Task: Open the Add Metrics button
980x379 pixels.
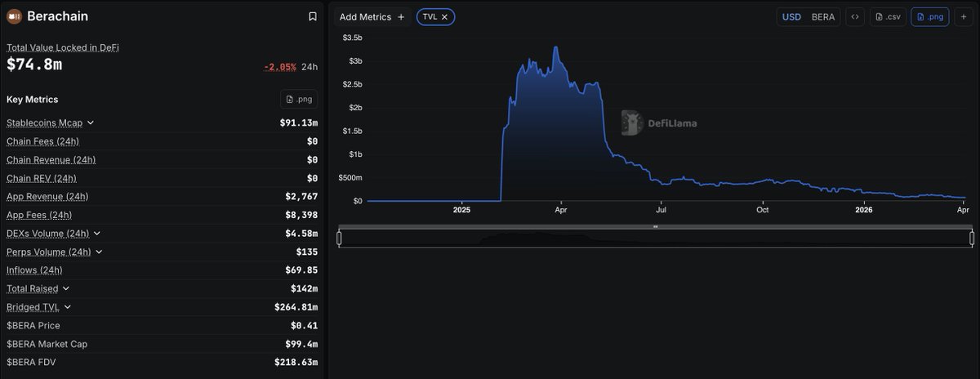Action: [372, 16]
